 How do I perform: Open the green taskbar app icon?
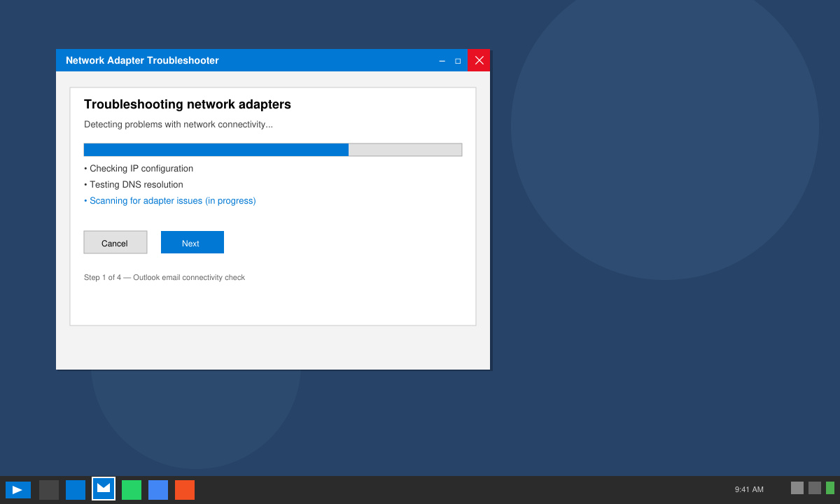coord(132,490)
